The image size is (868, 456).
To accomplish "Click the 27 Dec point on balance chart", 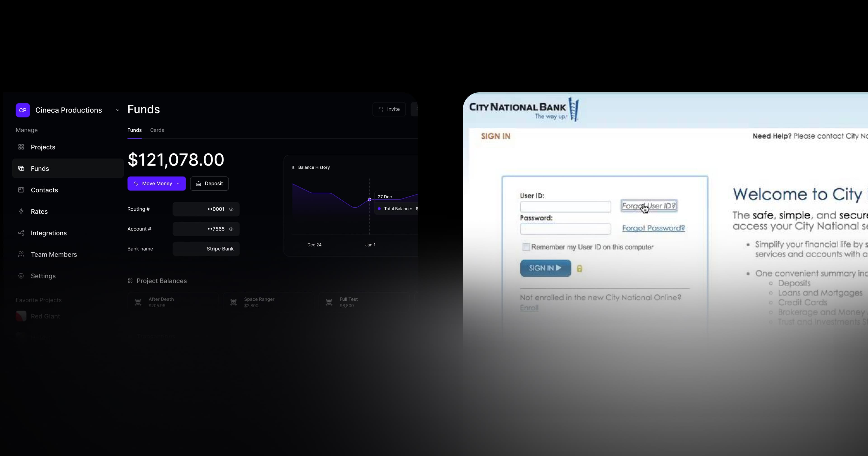I will [x=370, y=200].
